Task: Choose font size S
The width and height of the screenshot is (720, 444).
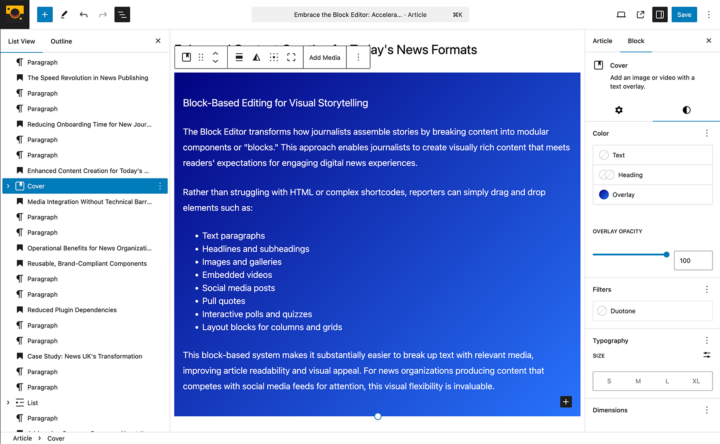Action: (x=609, y=381)
